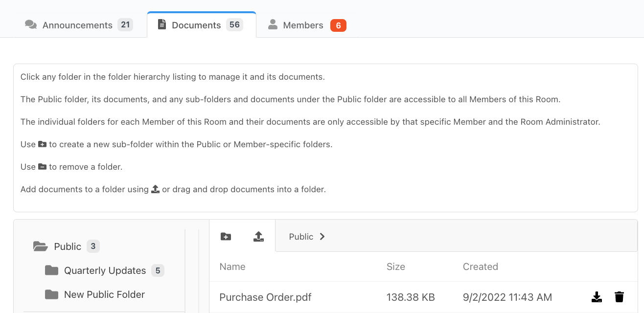Screen dimensions: 644x313
Task: Go to the Members tab
Action: click(307, 25)
